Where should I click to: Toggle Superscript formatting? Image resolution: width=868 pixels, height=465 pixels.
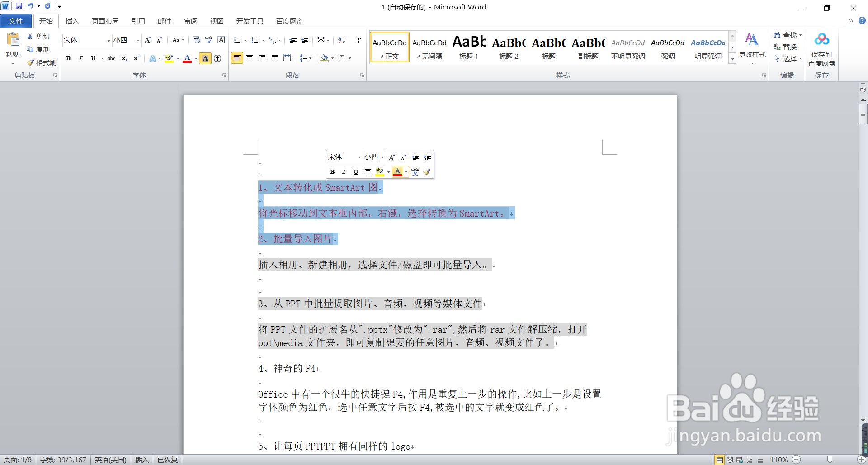(136, 58)
